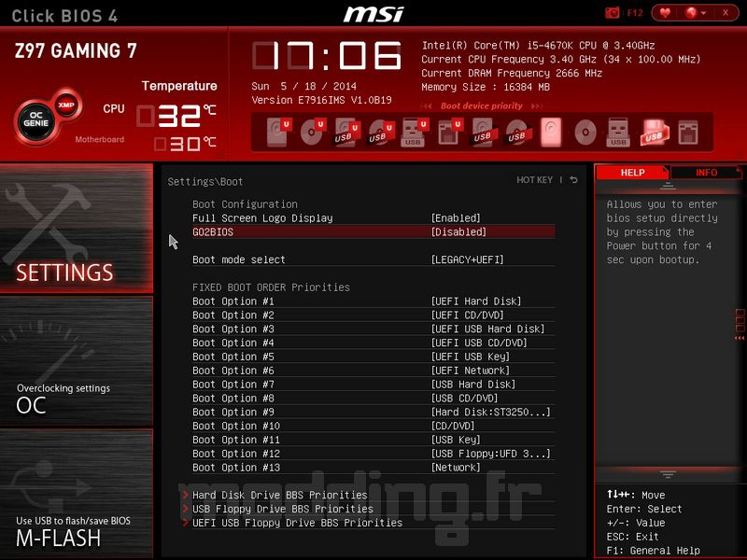Select the highlighted USB Floppy boot icon
The height and width of the screenshot is (560, 747).
655,132
